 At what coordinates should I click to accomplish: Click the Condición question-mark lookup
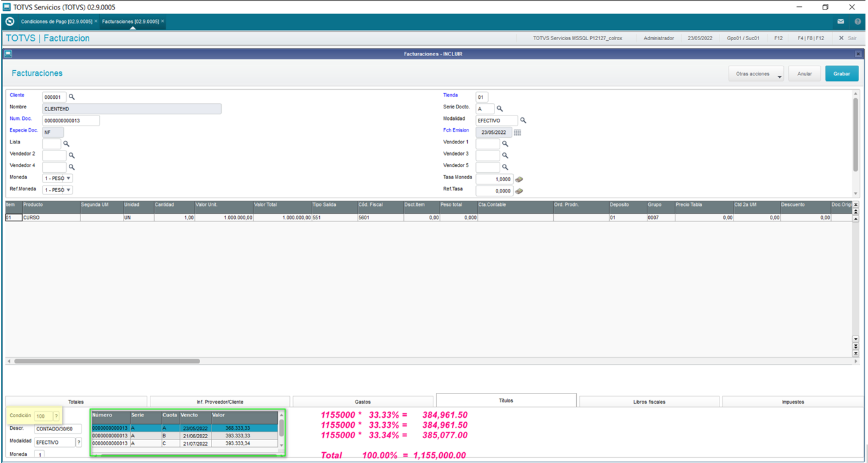(x=56, y=416)
